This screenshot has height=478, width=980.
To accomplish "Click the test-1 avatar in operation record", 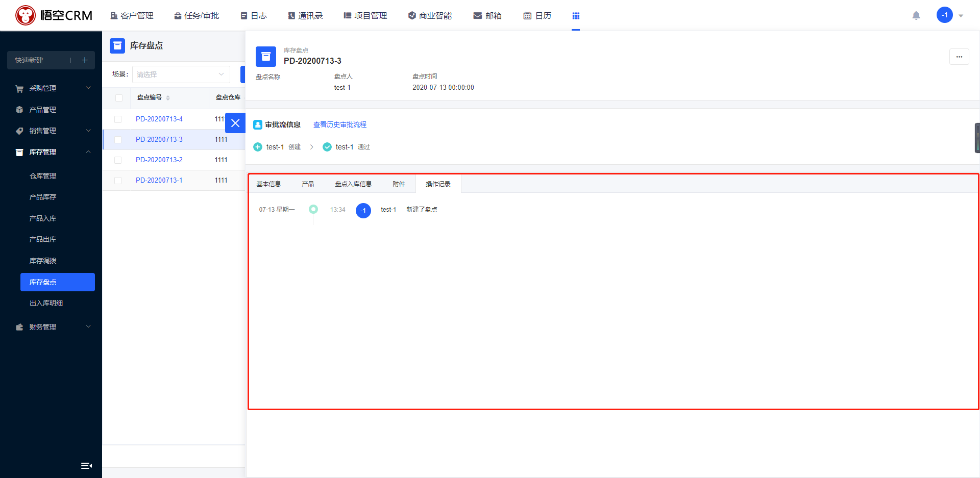I will point(363,210).
